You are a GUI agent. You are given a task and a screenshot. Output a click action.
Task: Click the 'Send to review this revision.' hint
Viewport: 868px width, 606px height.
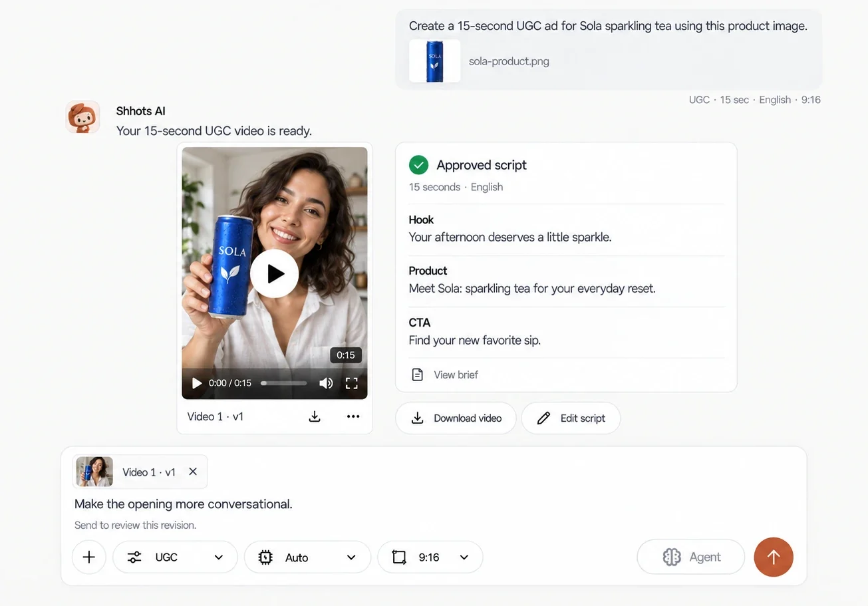[136, 525]
